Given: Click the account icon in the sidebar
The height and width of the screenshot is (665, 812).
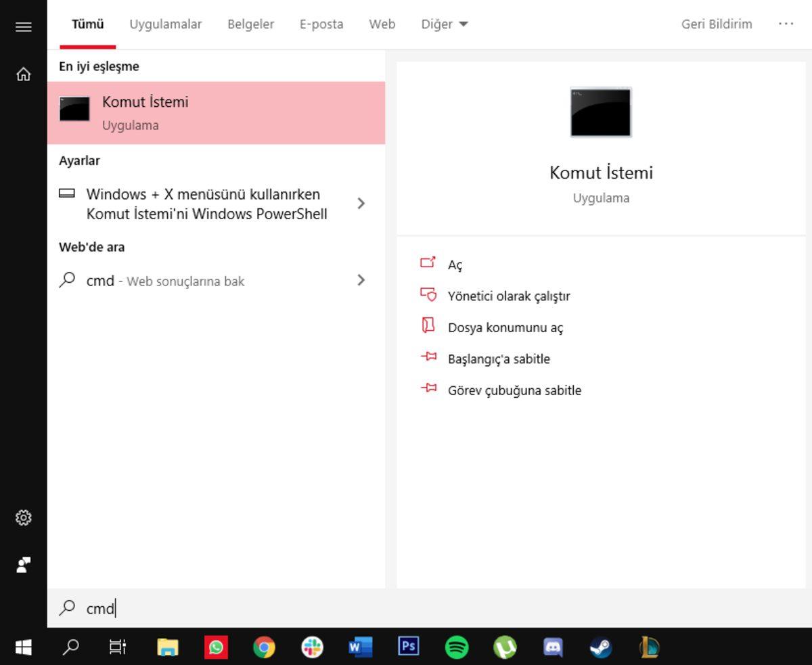Looking at the screenshot, I should tap(23, 565).
